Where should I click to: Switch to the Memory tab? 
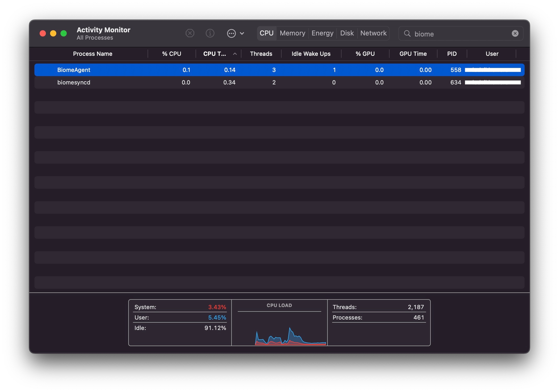pos(292,33)
